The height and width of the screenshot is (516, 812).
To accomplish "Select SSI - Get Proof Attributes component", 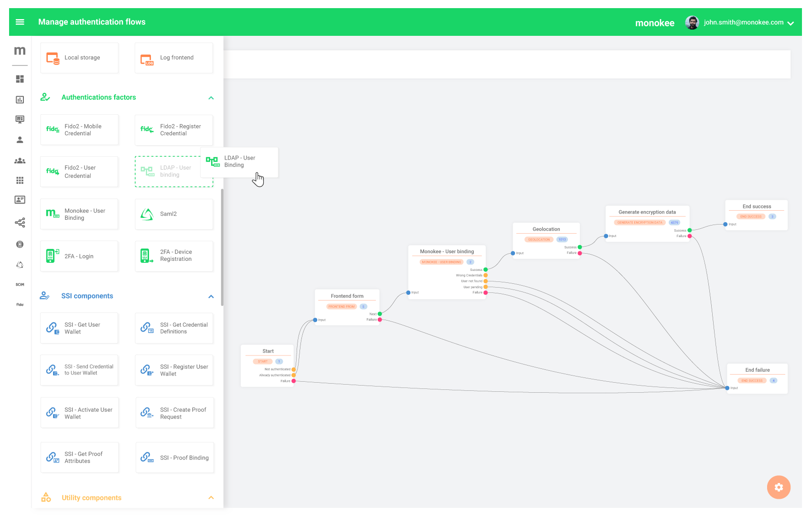I will pyautogui.click(x=79, y=458).
